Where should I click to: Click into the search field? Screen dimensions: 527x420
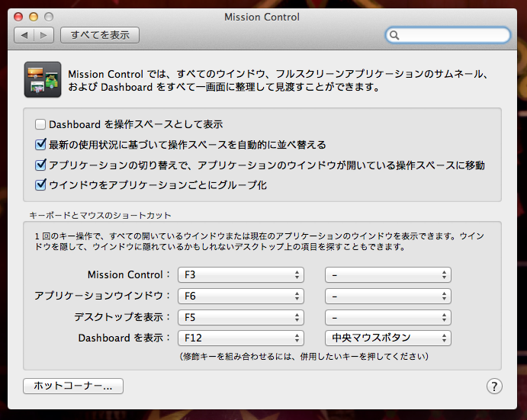pos(448,35)
